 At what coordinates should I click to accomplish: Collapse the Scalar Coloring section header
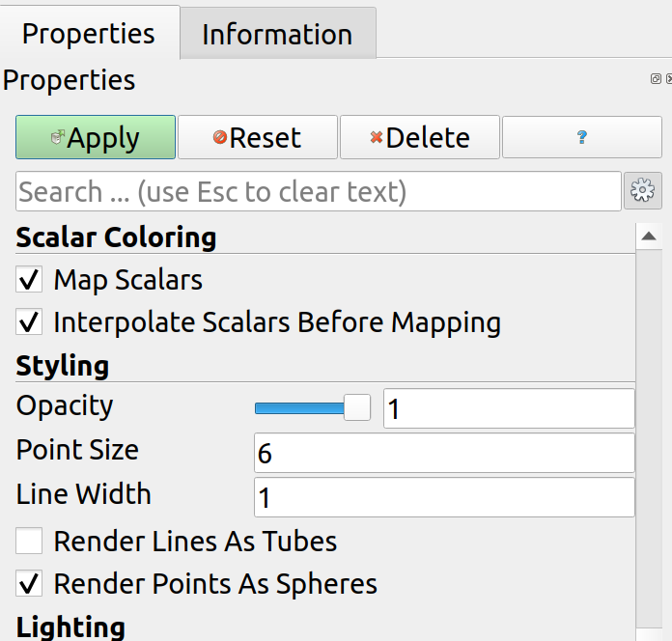(x=116, y=237)
